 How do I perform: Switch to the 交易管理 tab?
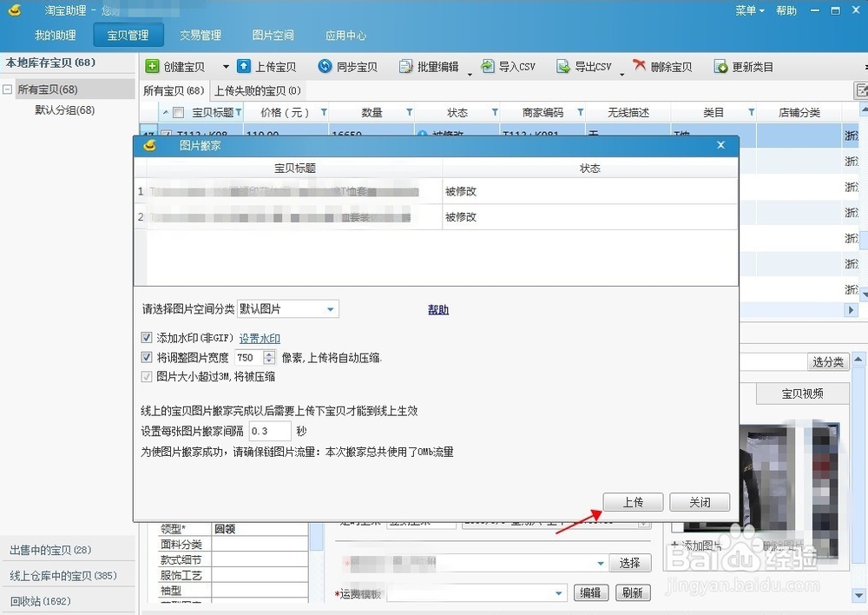tap(201, 35)
